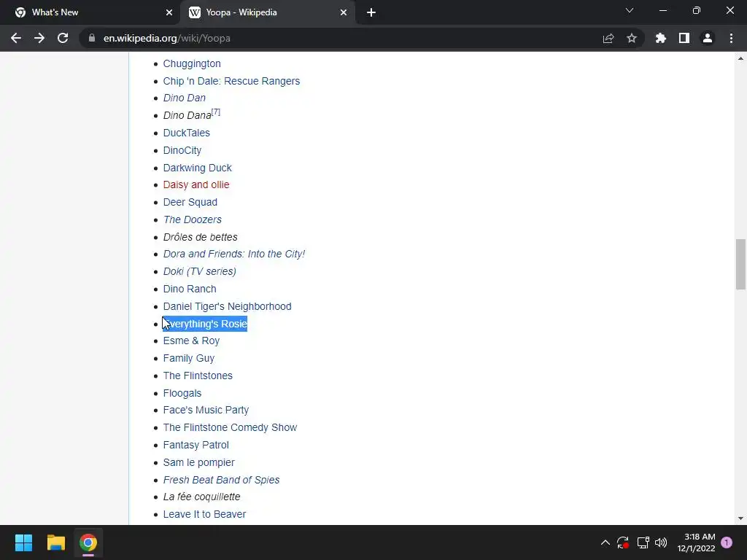747x560 pixels.
Task: Open Chip 'n Dale: Rescue Rangers link
Action: [231, 81]
